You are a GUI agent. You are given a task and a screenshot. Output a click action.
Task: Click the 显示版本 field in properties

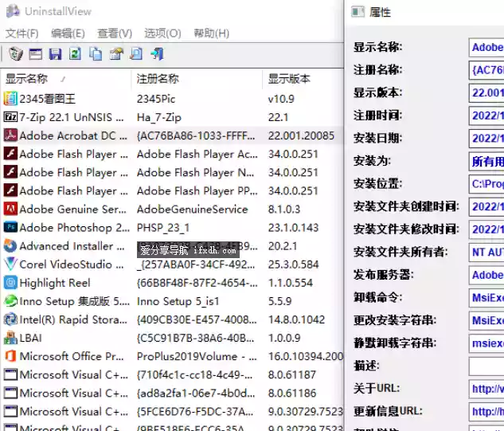coord(486,93)
